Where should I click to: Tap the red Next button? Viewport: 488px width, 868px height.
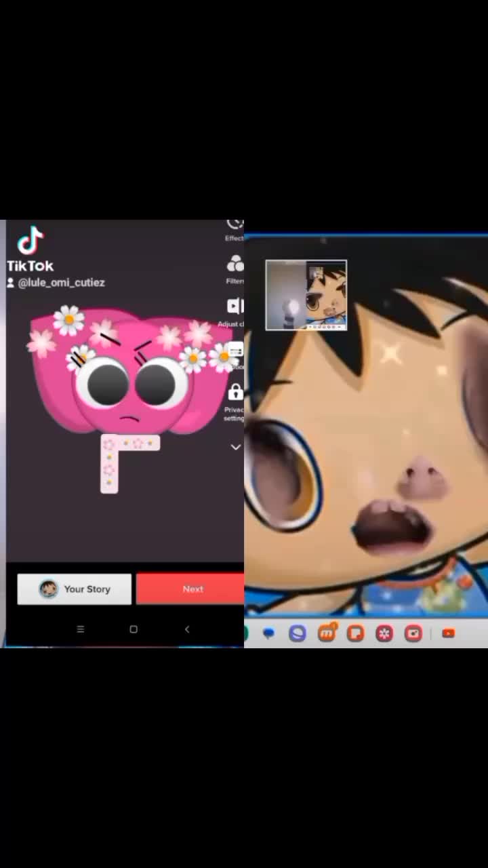pos(190,589)
